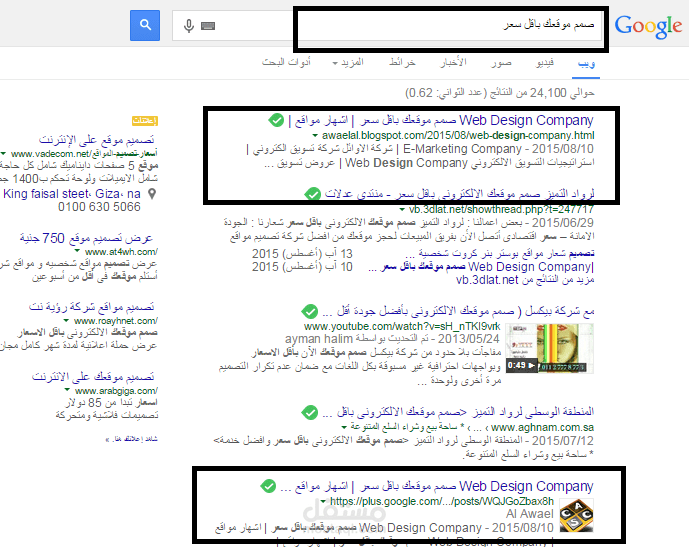This screenshot has width=689, height=547.
Task: Switch to the صور (Images) tab
Action: 501,63
